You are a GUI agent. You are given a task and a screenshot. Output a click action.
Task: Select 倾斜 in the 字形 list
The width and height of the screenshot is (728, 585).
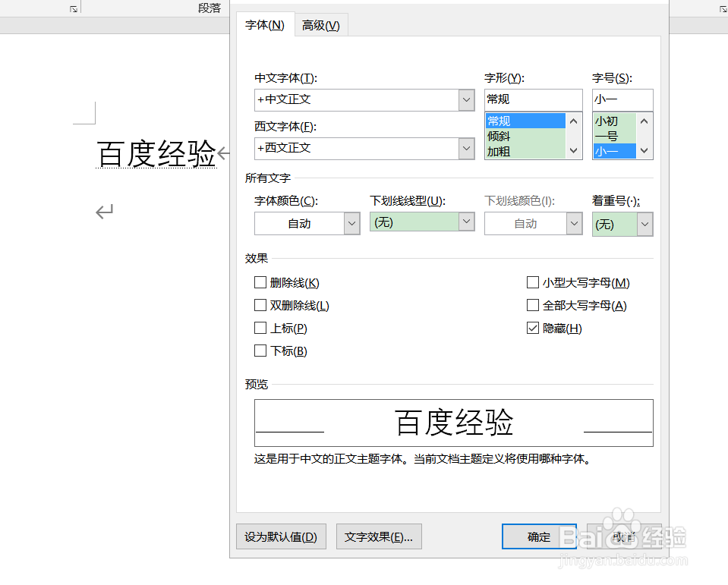coord(525,137)
